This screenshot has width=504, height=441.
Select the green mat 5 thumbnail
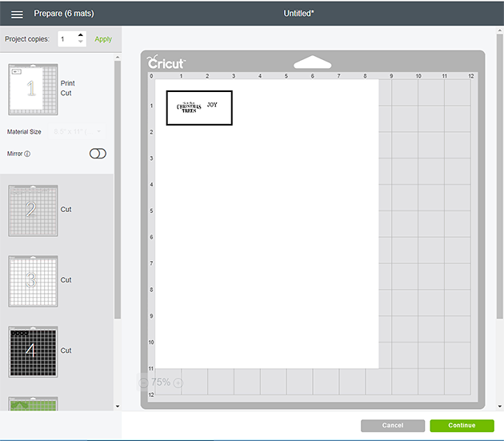[33, 403]
